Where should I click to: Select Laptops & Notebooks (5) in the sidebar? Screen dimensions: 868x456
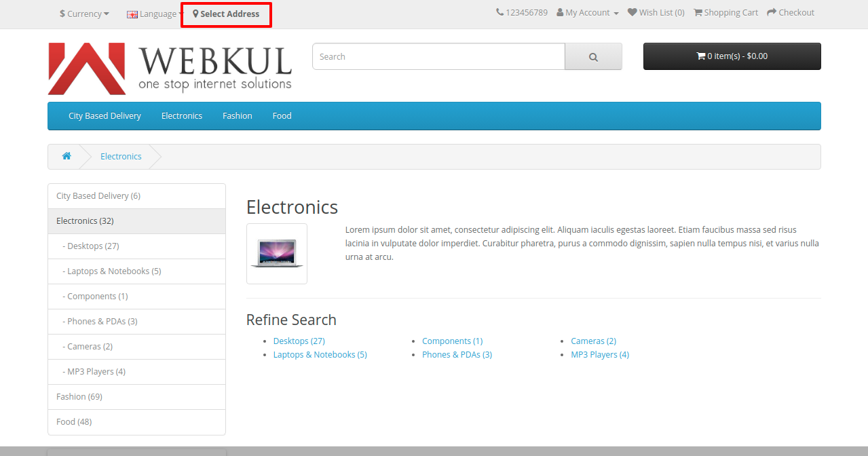pyautogui.click(x=136, y=271)
